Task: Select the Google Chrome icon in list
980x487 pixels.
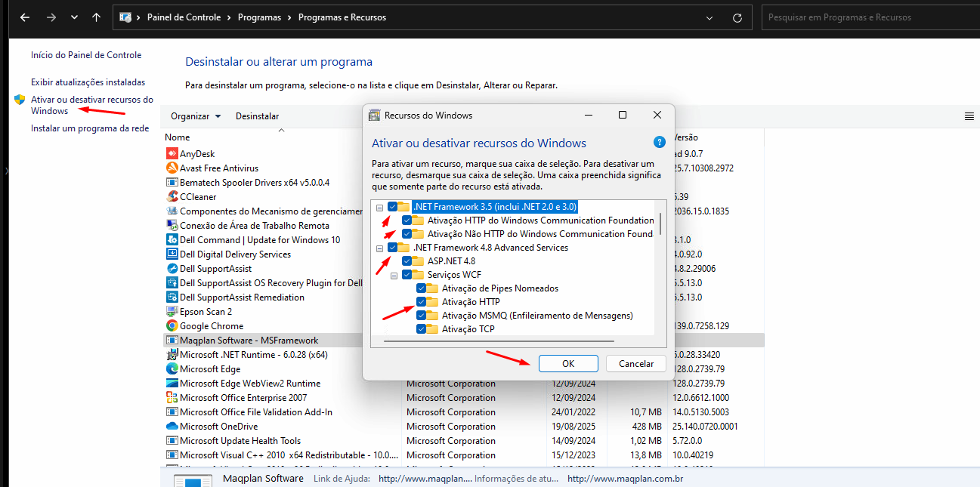Action: tap(172, 326)
